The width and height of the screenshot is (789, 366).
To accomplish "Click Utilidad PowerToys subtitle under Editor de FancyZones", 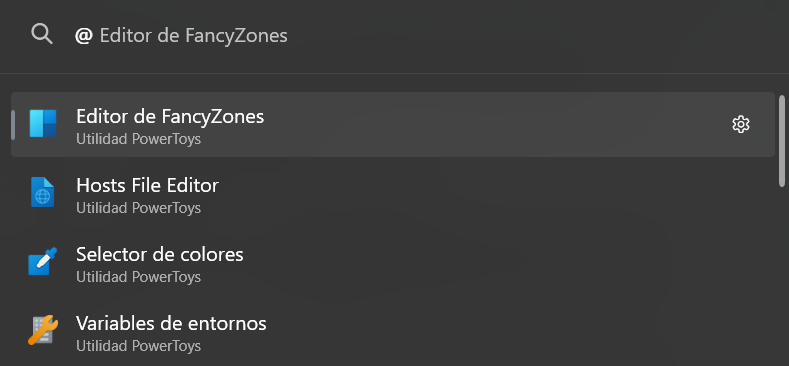I will click(138, 139).
